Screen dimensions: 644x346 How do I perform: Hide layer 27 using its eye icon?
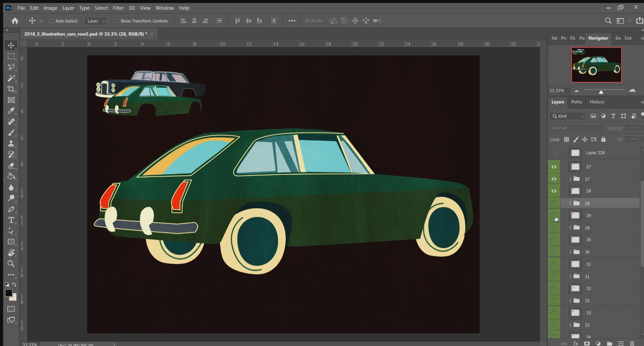554,167
